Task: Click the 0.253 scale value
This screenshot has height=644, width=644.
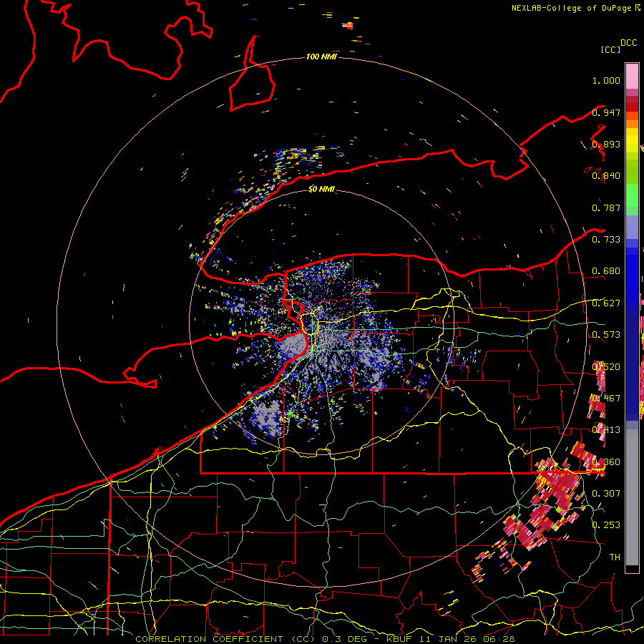Action: pos(606,525)
